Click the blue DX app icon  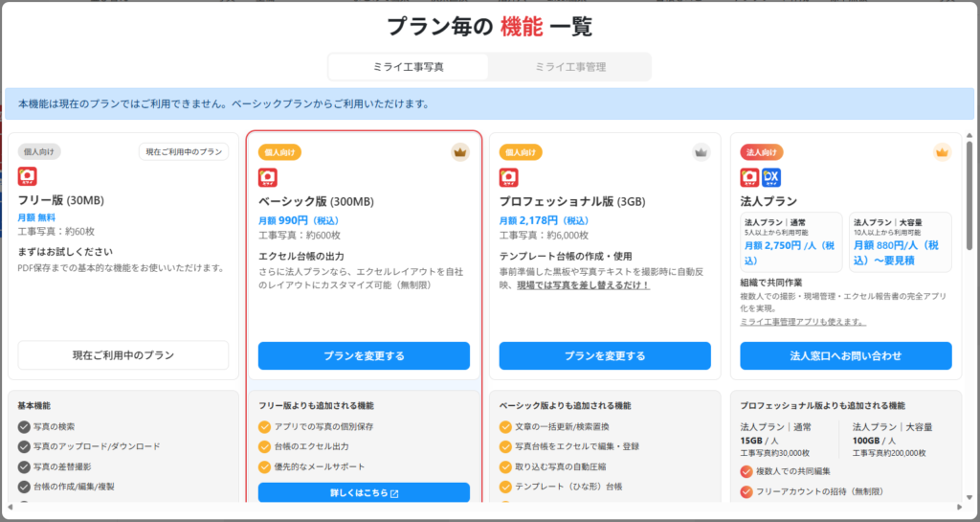(x=771, y=177)
